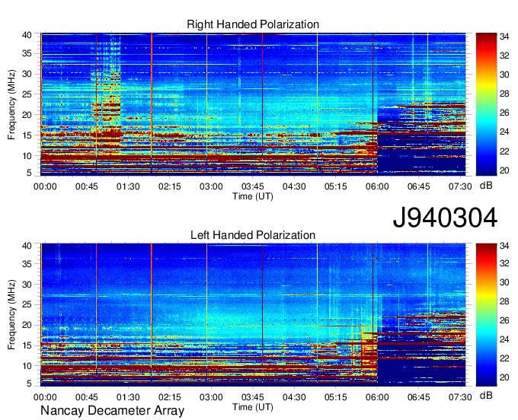This screenshot has width=518, height=420.
Task: Click the 'dB' unit label beside the upper plot
Action: (486, 186)
